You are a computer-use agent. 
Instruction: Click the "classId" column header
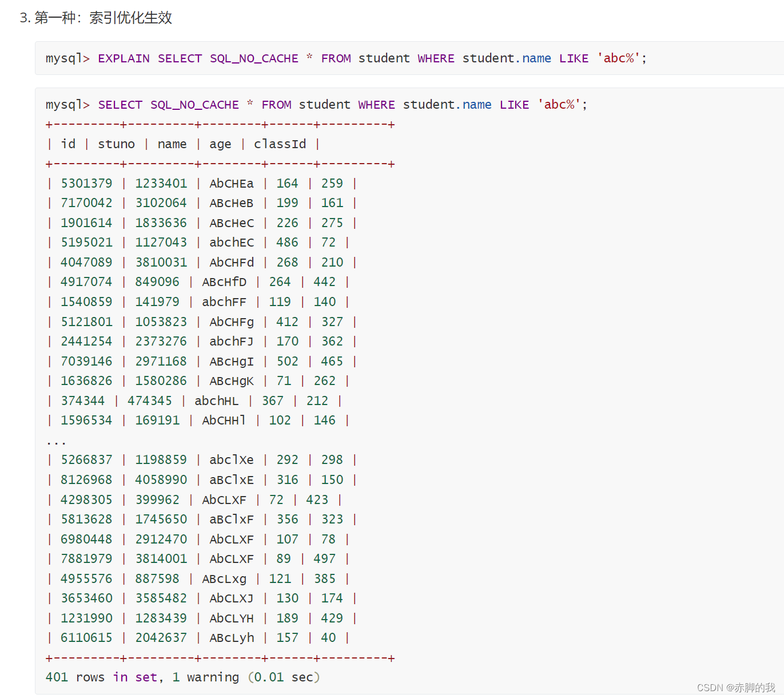(280, 144)
